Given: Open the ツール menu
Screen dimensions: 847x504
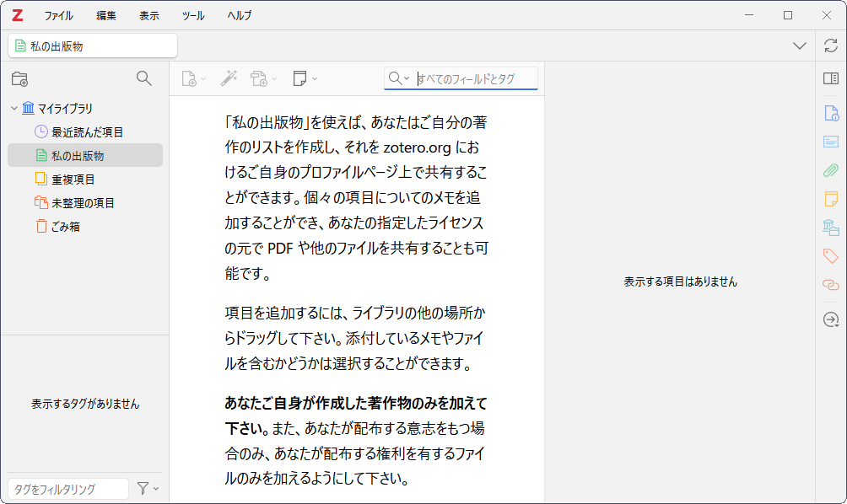Looking at the screenshot, I should pos(193,16).
